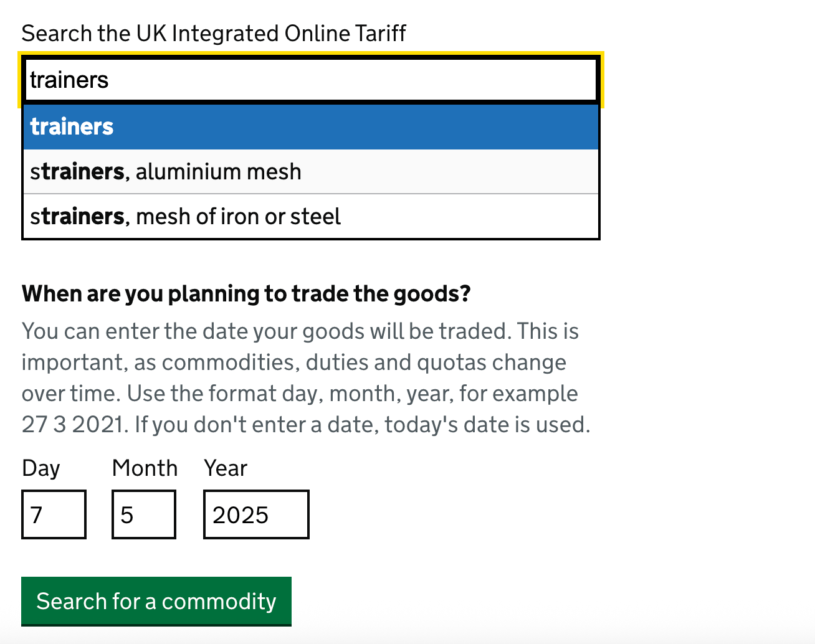Viewport: 815px width, 644px height.
Task: Click the Day field showing 7
Action: pos(54,514)
